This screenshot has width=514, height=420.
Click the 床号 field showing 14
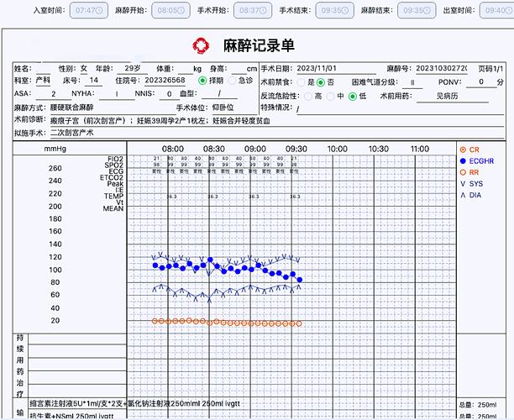click(x=94, y=81)
